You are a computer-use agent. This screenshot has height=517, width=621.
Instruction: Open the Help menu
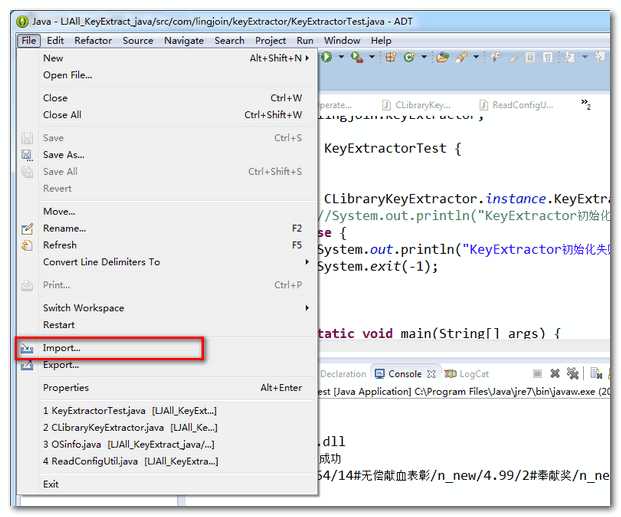[381, 40]
